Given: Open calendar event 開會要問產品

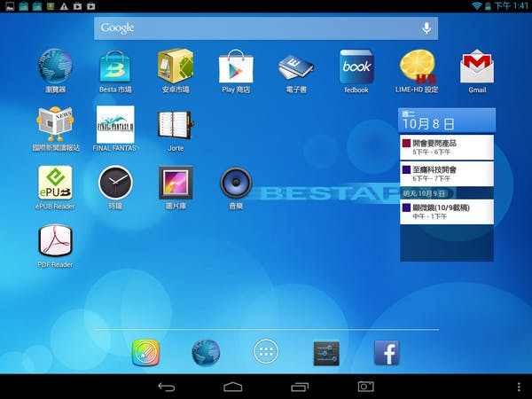Looking at the screenshot, I should [446, 146].
